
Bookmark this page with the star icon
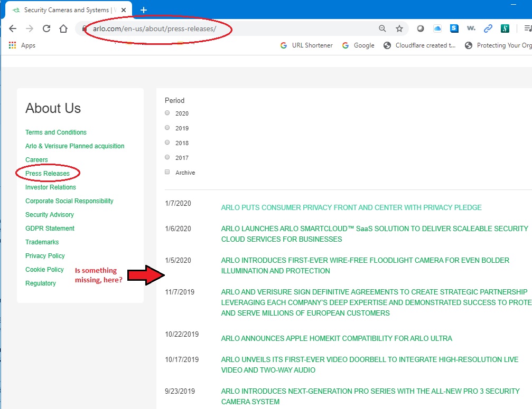coord(399,29)
